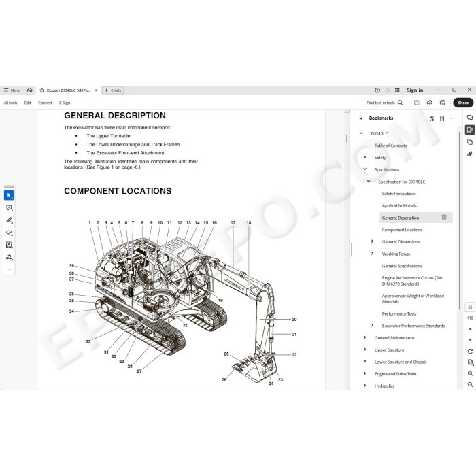This screenshot has width=476, height=476.
Task: Toggle the bookmarks panel icon in right rail
Action: click(470, 130)
